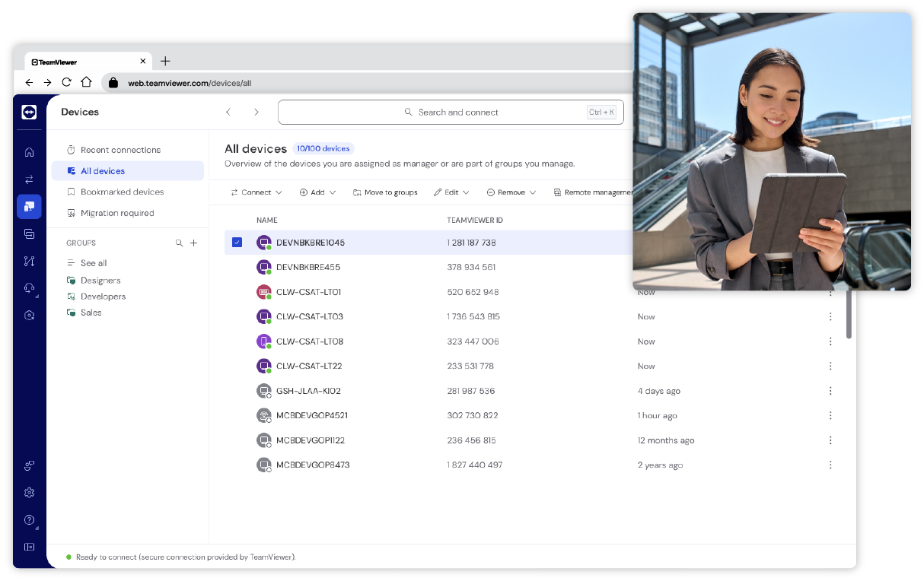The image size is (924, 581).
Task: Open the Help question mark icon
Action: click(x=29, y=520)
